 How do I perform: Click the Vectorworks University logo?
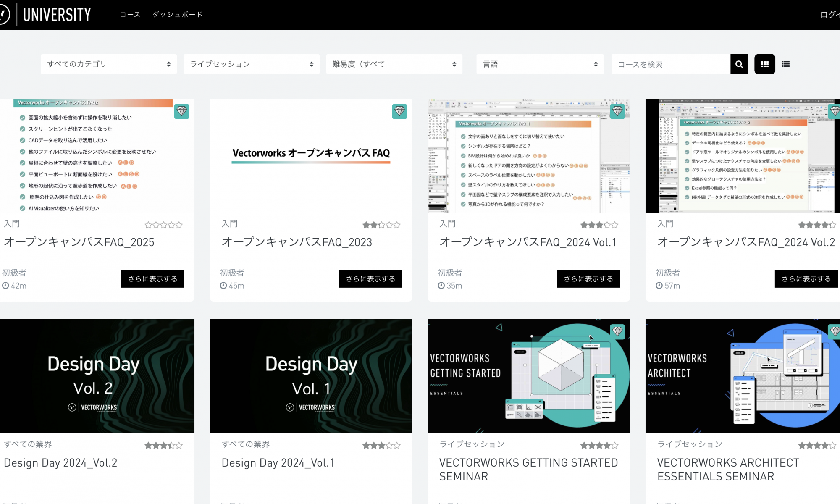click(45, 15)
